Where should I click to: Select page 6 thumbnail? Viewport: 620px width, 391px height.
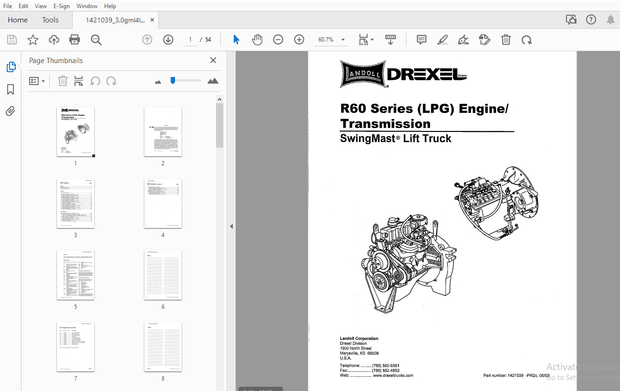(163, 275)
